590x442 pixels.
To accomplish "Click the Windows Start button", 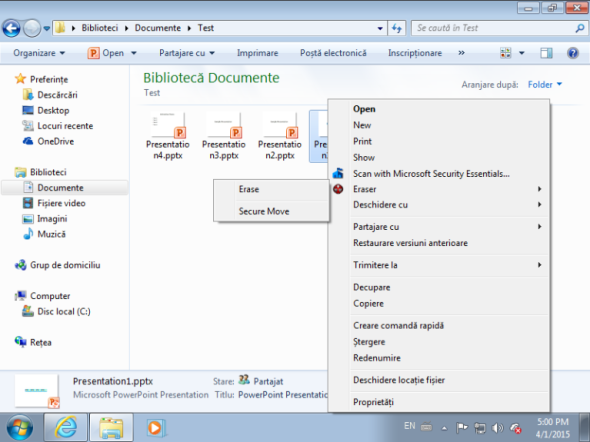I will 20,428.
